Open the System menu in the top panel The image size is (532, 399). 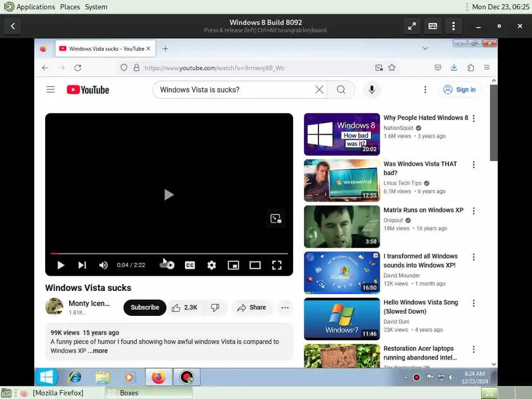pos(96,7)
